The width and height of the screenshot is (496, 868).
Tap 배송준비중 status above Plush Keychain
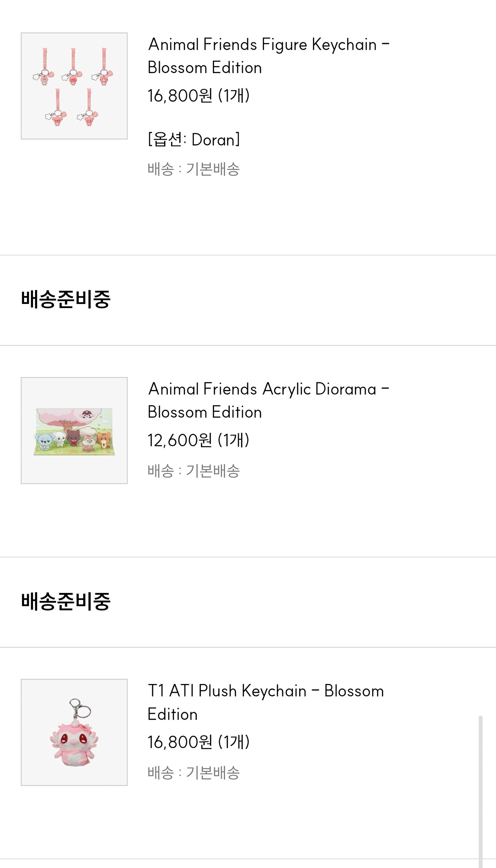66,601
